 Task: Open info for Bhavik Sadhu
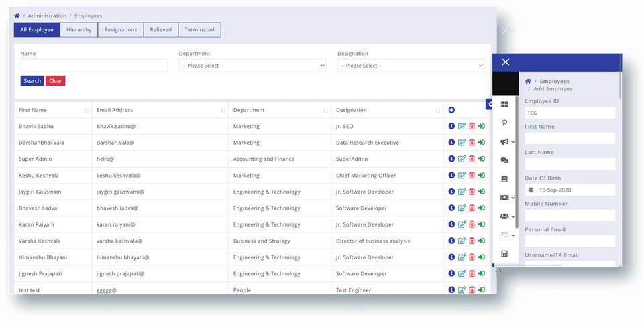451,126
